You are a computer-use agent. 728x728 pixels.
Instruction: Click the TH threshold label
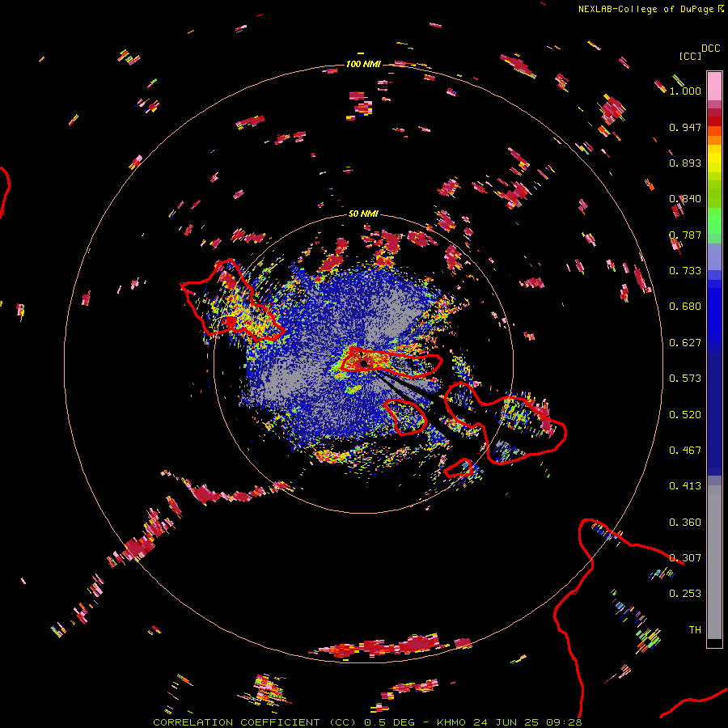click(695, 629)
